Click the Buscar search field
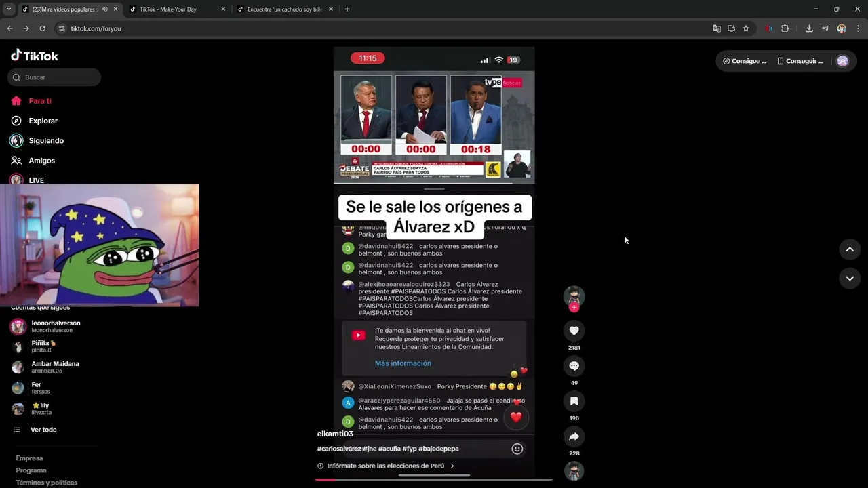Viewport: 868px width, 488px height. pos(54,77)
